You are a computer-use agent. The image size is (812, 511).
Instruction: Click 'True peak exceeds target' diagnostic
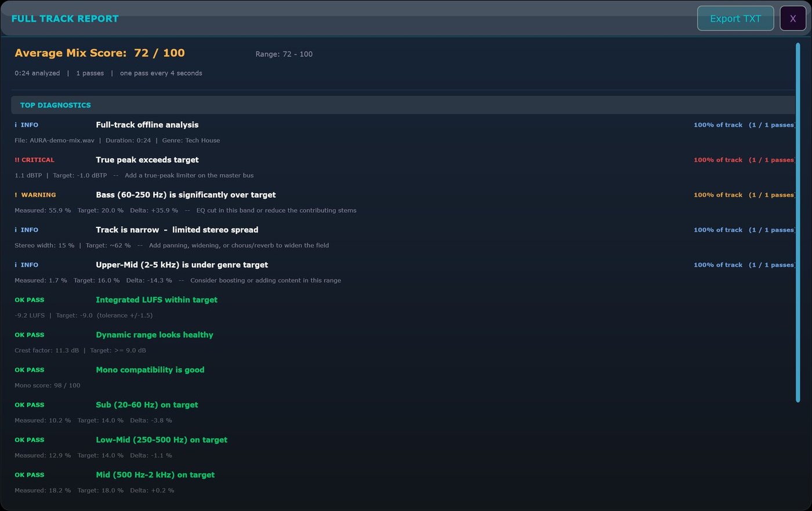tap(147, 160)
